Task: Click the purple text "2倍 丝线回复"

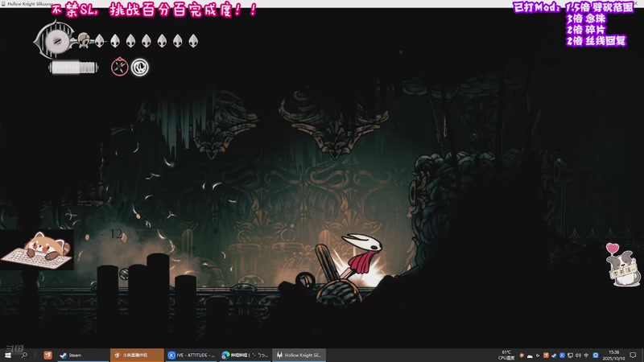Action: pyautogui.click(x=596, y=41)
